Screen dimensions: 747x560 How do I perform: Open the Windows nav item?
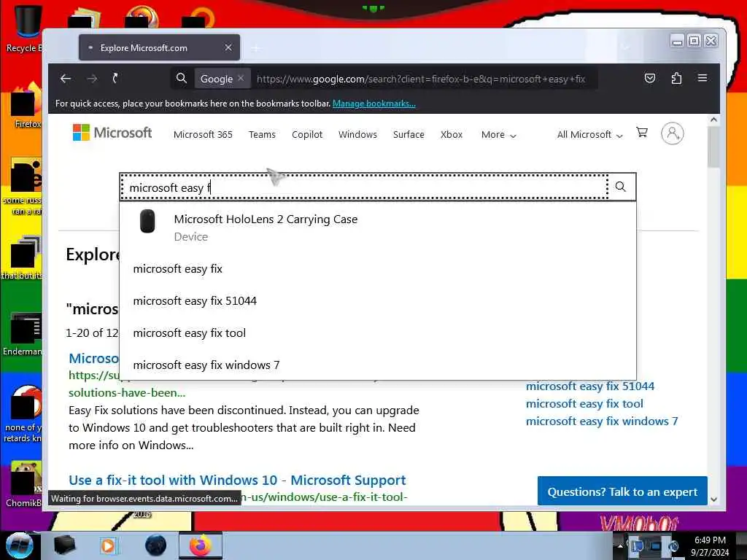coord(357,135)
